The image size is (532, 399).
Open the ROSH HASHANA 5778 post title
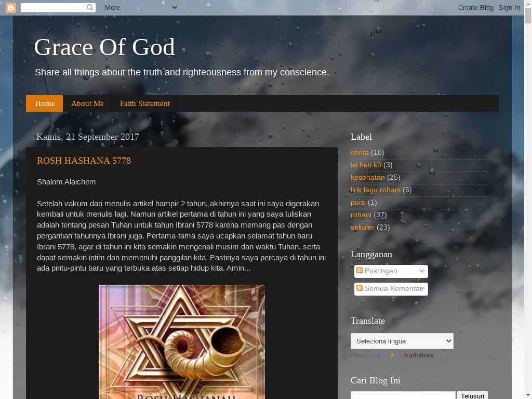tap(84, 161)
